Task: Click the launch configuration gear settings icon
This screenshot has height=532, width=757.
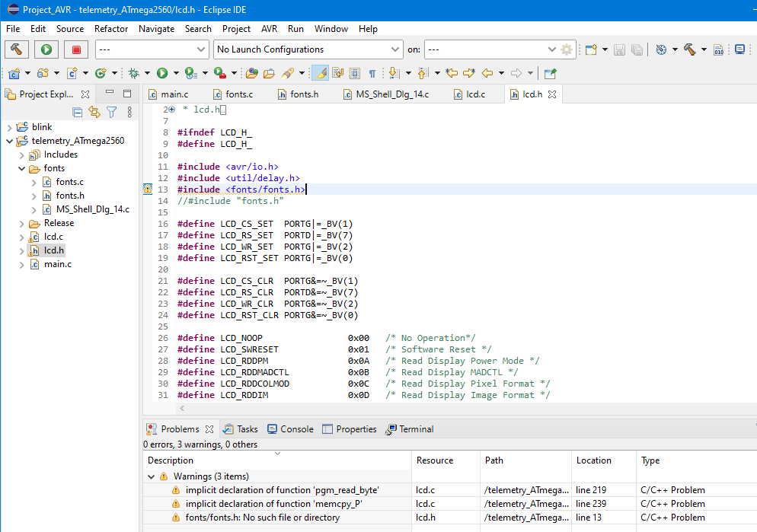Action: [x=567, y=49]
